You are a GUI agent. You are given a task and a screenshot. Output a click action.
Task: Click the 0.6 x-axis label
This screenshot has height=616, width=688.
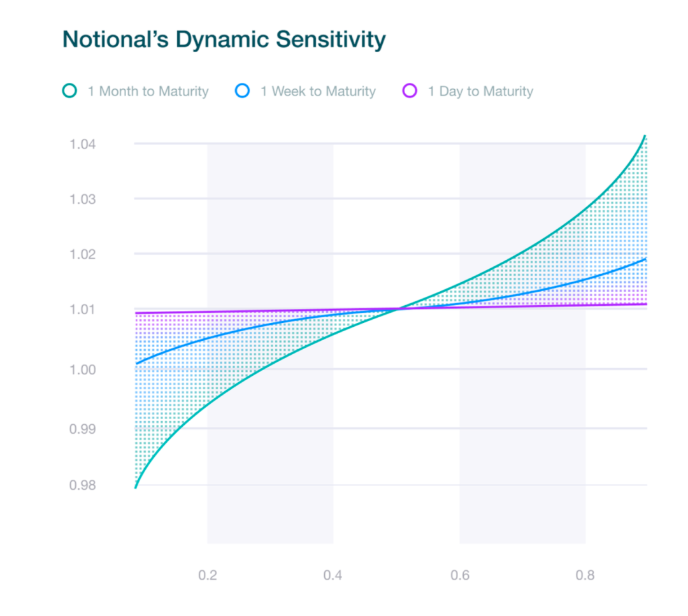point(460,575)
